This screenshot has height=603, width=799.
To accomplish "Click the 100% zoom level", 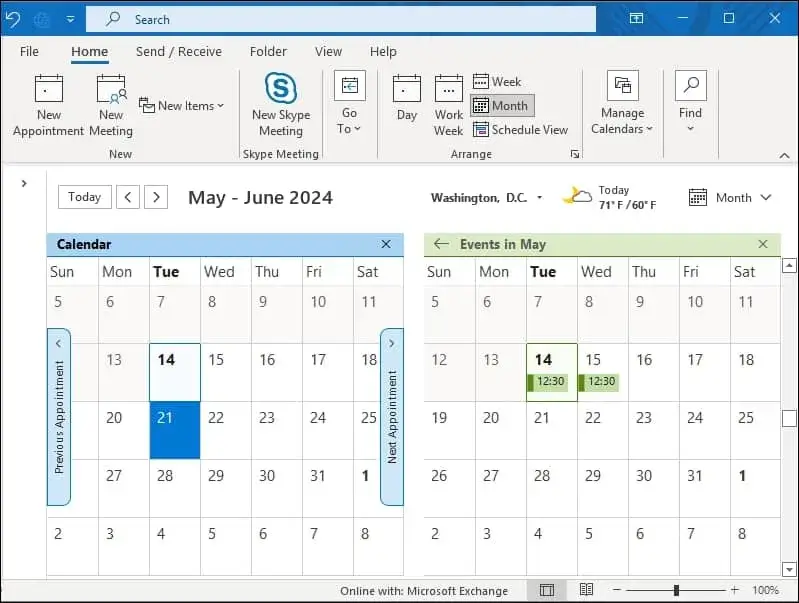I will coord(765,590).
